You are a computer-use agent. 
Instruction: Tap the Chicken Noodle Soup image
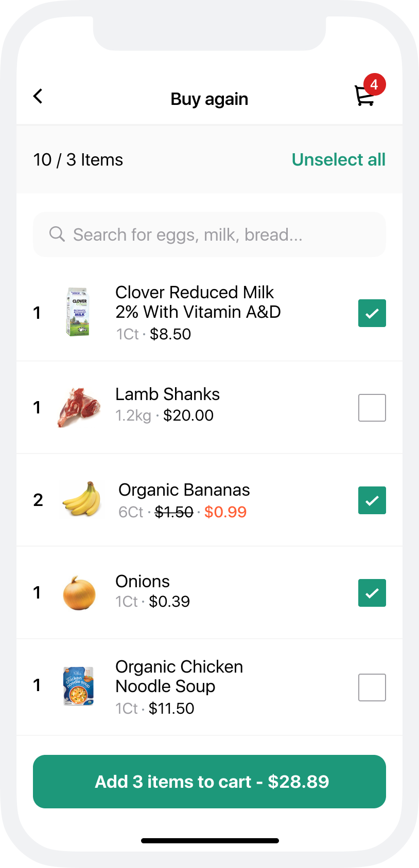79,686
